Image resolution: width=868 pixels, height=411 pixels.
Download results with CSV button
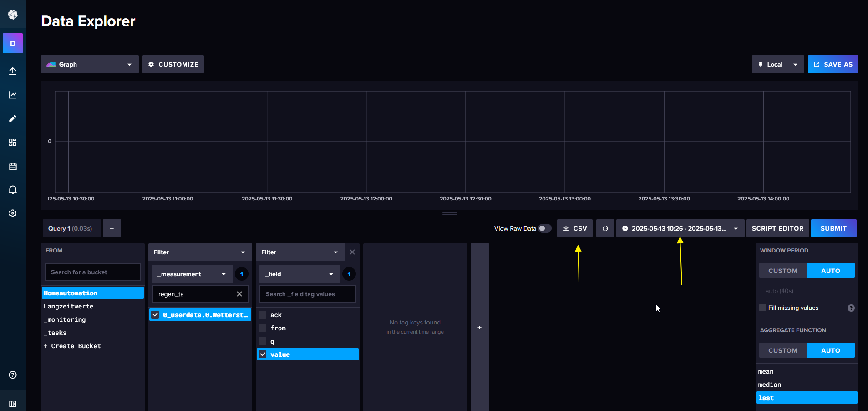tap(575, 228)
